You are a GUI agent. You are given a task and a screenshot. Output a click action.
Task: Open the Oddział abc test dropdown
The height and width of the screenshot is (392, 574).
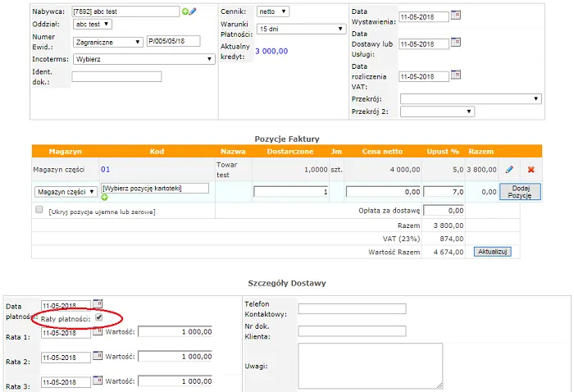[92, 25]
